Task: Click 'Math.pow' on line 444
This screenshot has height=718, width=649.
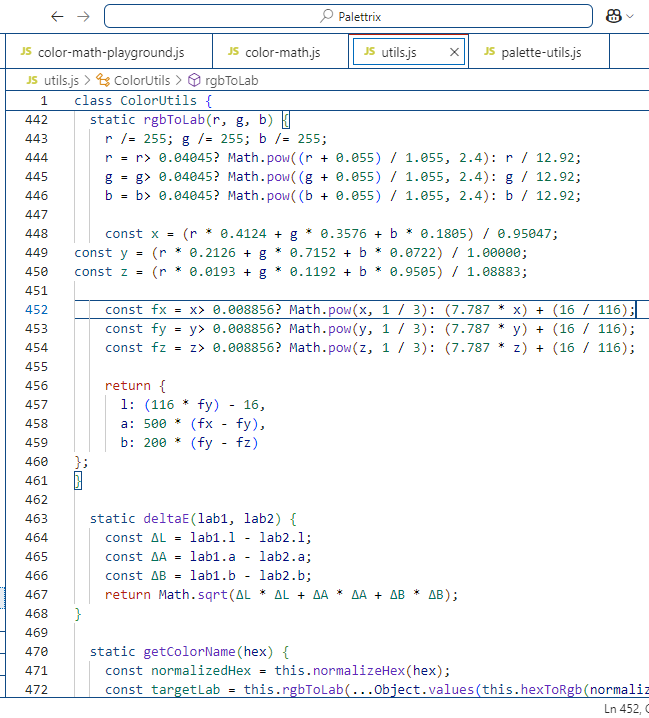Action: [259, 158]
